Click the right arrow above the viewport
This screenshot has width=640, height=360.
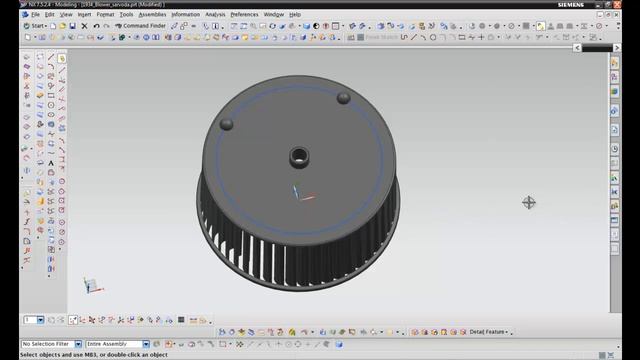tap(617, 48)
